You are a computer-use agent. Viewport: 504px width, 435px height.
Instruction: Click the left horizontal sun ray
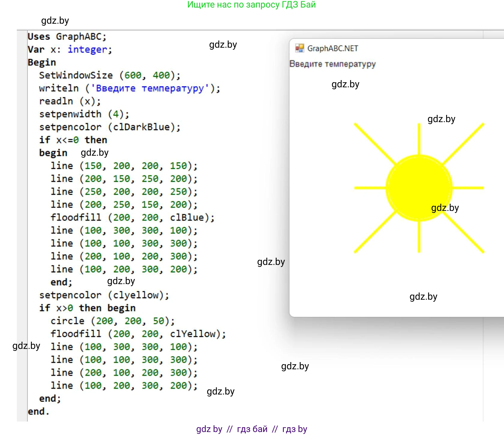point(370,188)
